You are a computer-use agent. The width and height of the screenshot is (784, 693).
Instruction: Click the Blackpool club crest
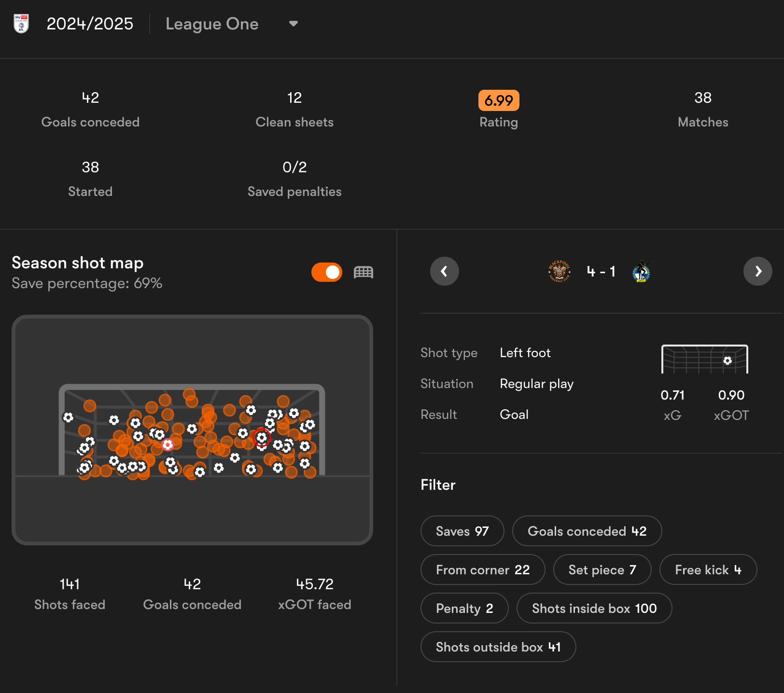(559, 271)
